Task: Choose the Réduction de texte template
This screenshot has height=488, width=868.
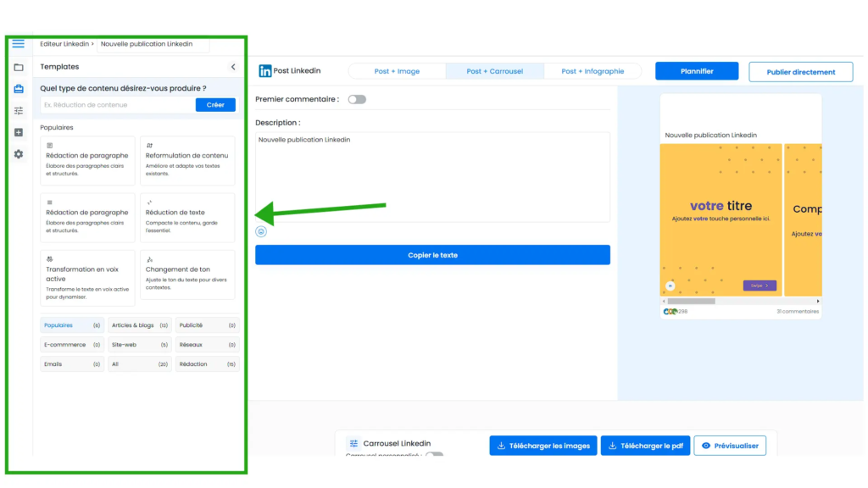Action: [x=187, y=218]
